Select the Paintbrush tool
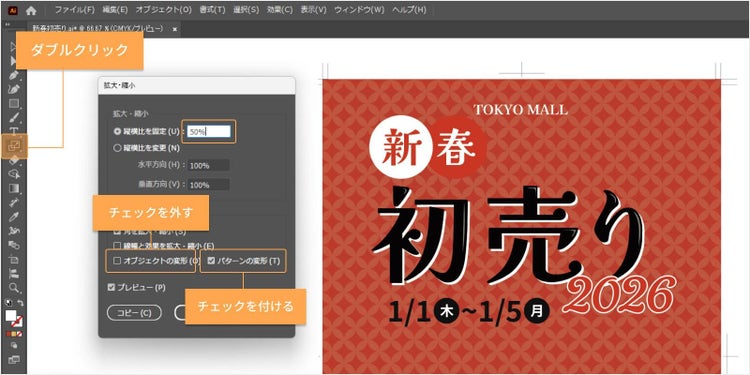 (x=14, y=117)
